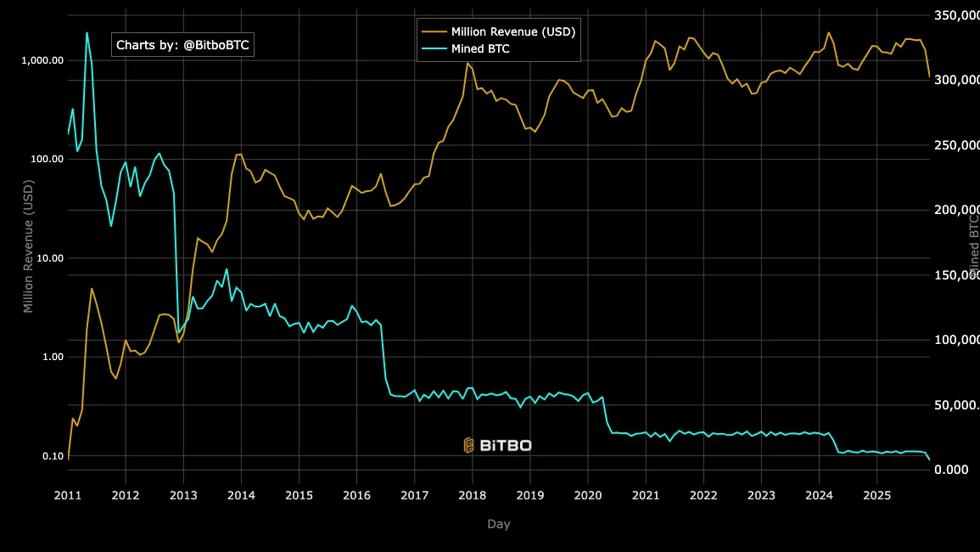980x552 pixels.
Task: Click the 10.00 left-axis tick label
Action: (48, 258)
